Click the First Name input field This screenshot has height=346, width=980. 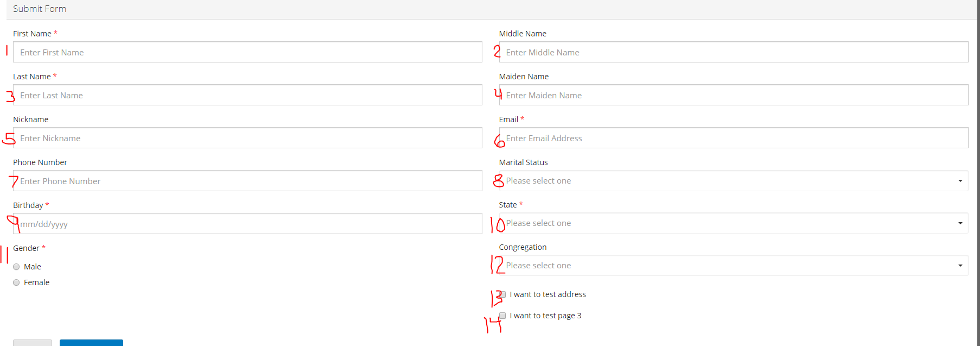click(247, 52)
